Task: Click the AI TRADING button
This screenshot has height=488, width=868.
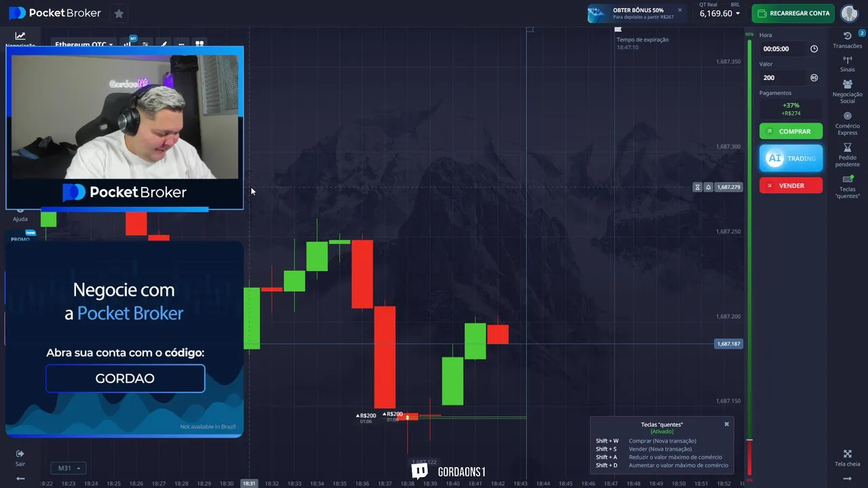Action: 791,159
